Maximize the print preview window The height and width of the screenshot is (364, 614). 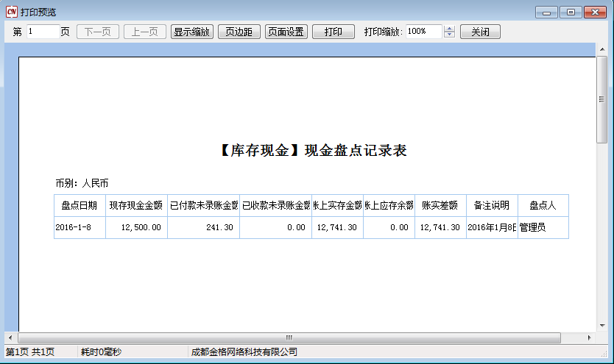[x=571, y=13]
